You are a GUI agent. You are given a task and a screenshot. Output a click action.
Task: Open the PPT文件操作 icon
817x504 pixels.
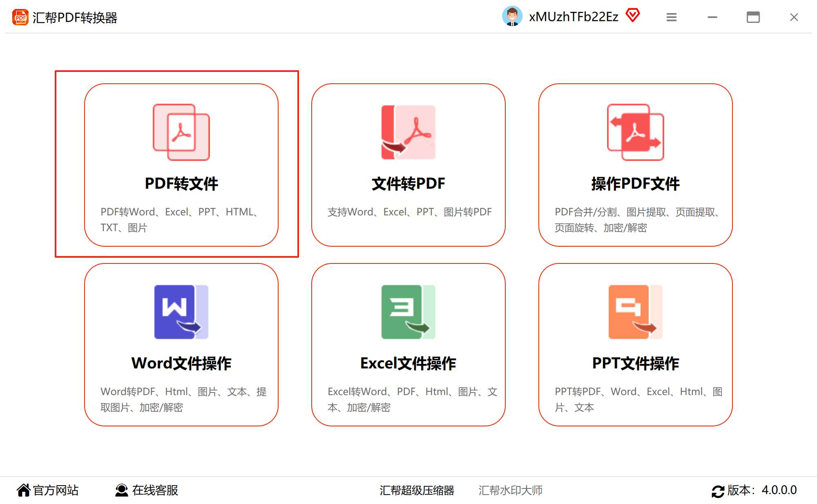pos(635,312)
